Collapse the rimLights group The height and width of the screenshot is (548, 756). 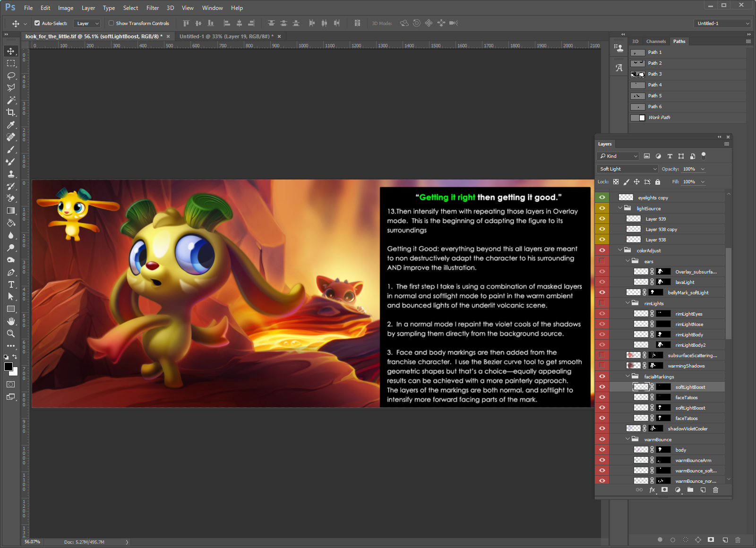pyautogui.click(x=628, y=303)
